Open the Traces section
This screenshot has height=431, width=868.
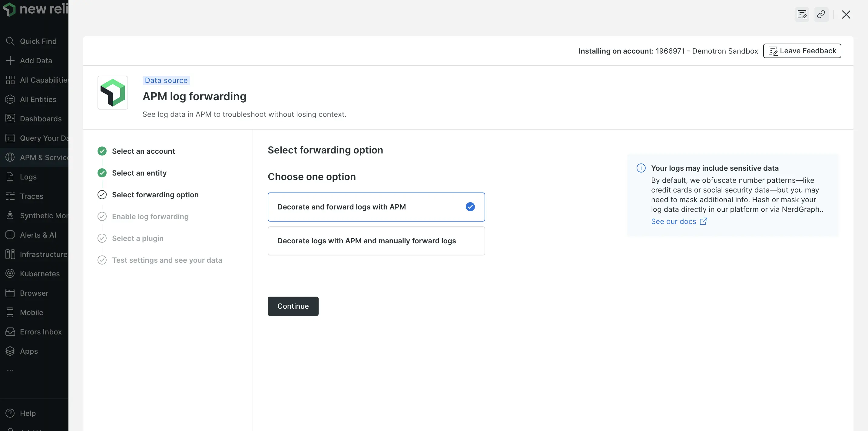coord(31,196)
